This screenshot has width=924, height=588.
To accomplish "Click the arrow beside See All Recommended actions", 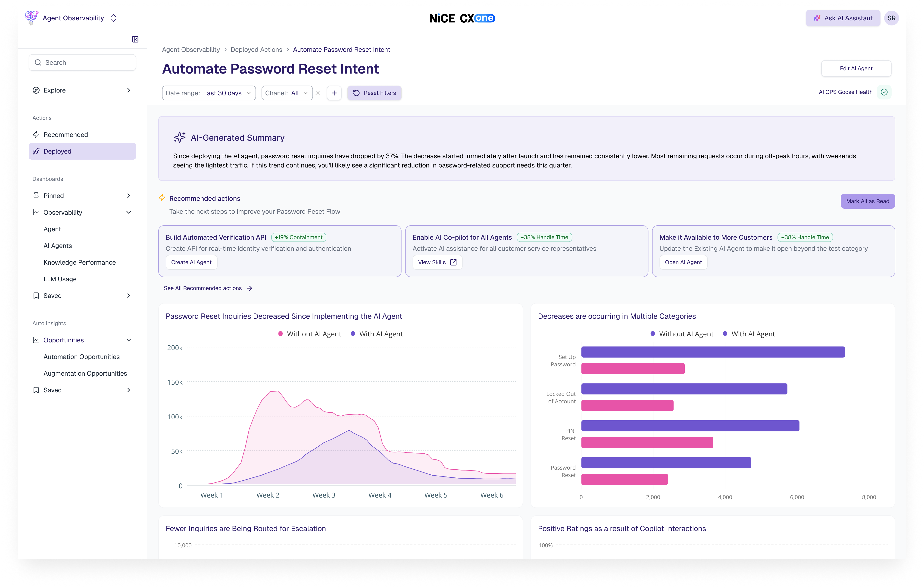I will click(x=250, y=288).
